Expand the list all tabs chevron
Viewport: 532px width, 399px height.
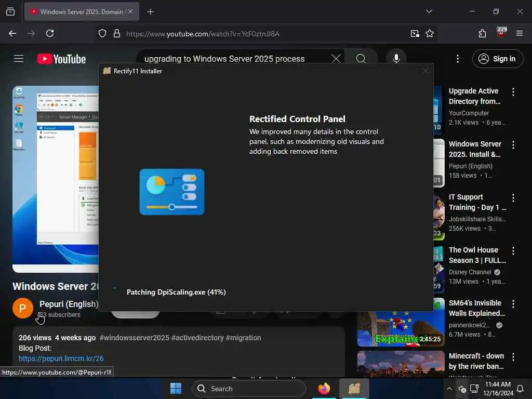429,11
